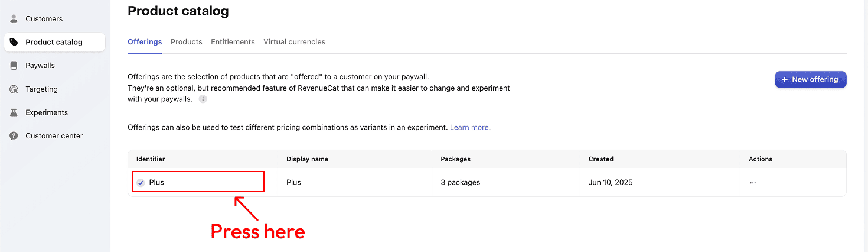
Task: Open the Virtual currencies tab
Action: (x=294, y=42)
